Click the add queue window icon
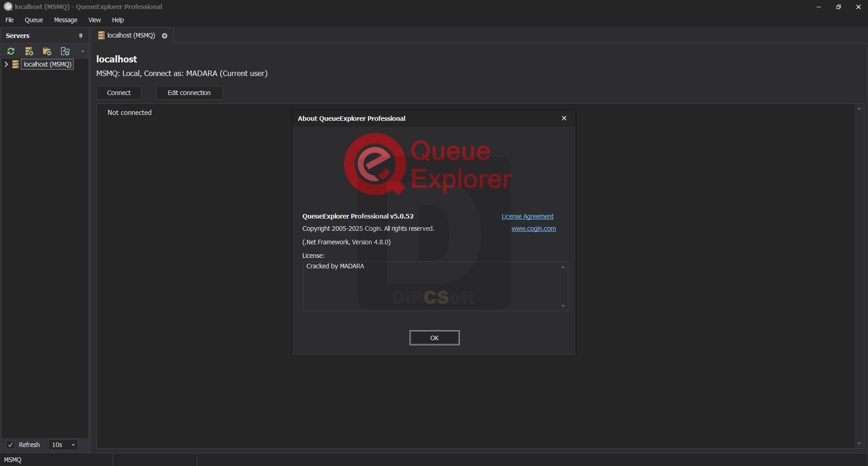The width and height of the screenshot is (868, 466). click(x=65, y=51)
